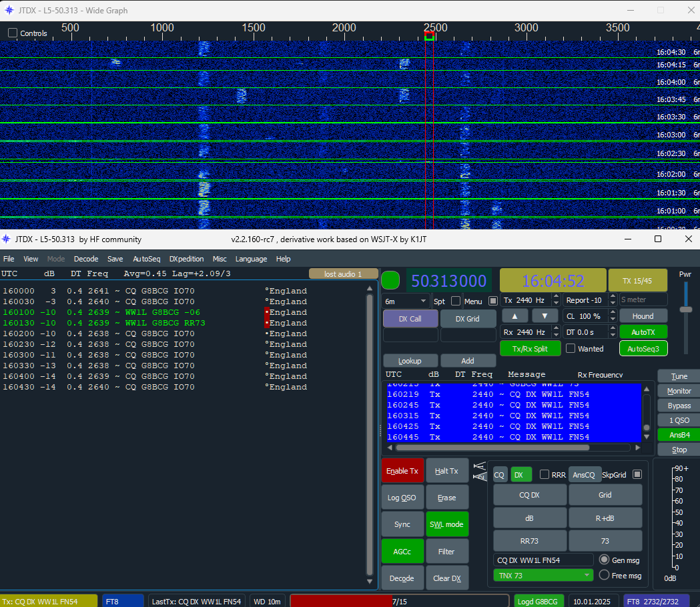This screenshot has height=607, width=700.
Task: Click the Tx frequency down arrow button
Action: [545, 316]
